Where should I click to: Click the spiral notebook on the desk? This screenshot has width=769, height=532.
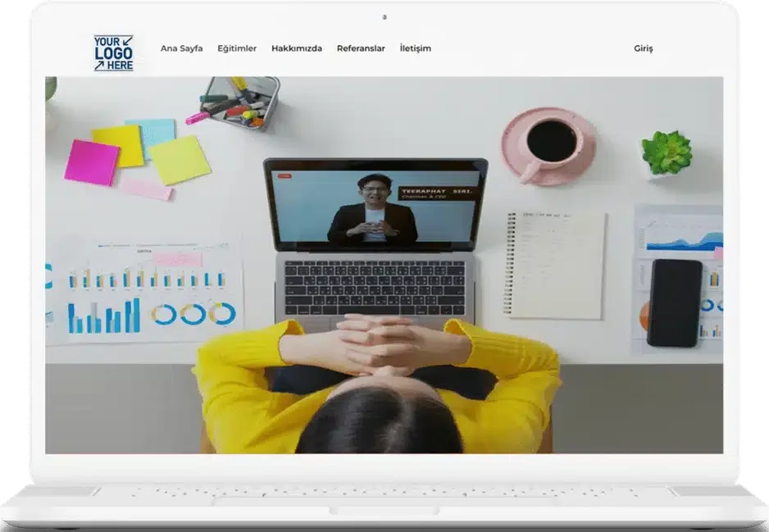(x=556, y=264)
